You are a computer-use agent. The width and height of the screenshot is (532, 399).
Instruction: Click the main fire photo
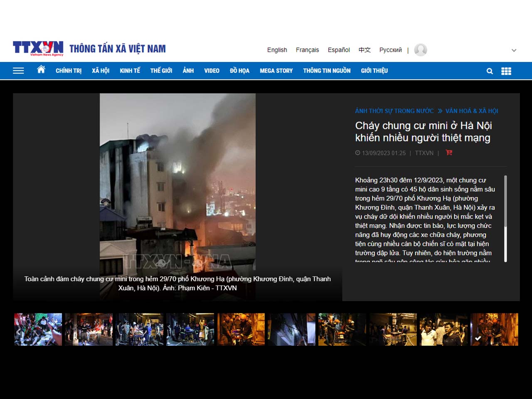(x=177, y=183)
